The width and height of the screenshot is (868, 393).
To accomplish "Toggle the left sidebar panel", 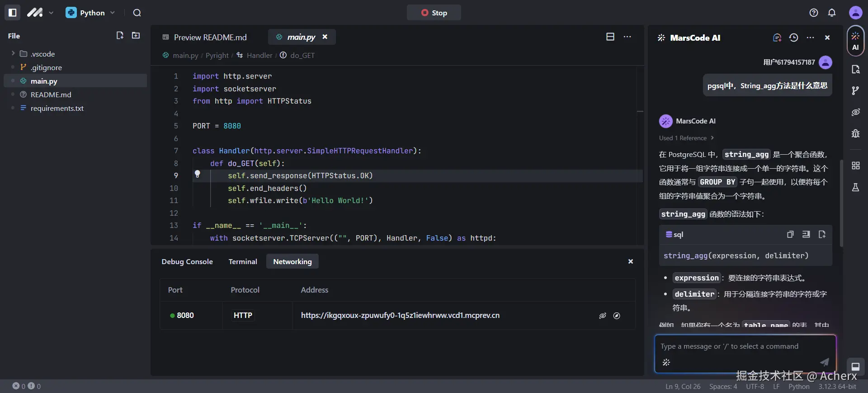I will tap(13, 13).
